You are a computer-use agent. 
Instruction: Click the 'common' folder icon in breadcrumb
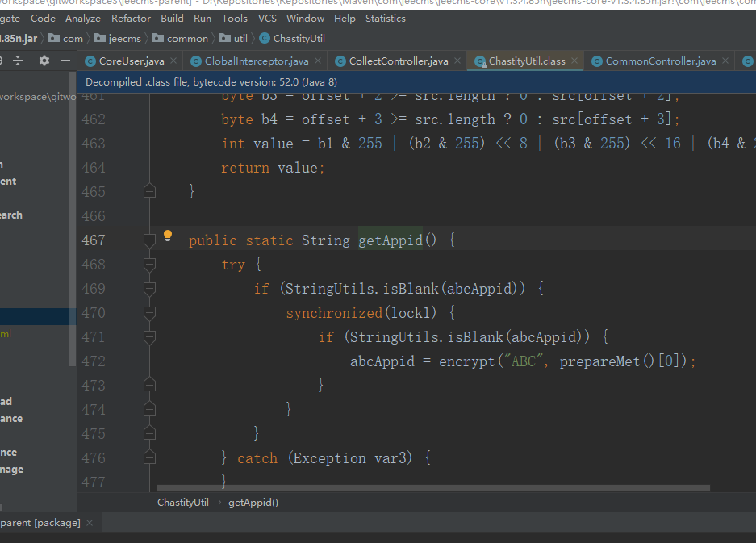[157, 38]
